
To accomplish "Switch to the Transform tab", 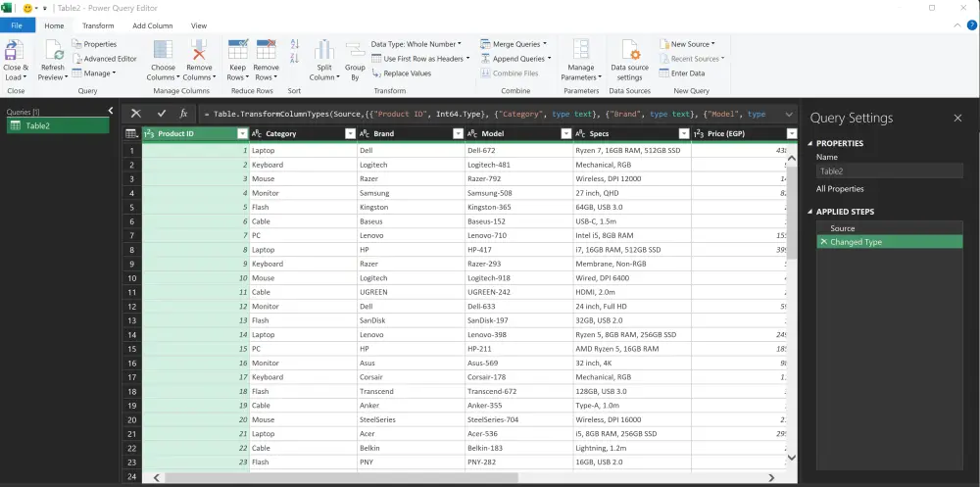I will click(x=98, y=25).
